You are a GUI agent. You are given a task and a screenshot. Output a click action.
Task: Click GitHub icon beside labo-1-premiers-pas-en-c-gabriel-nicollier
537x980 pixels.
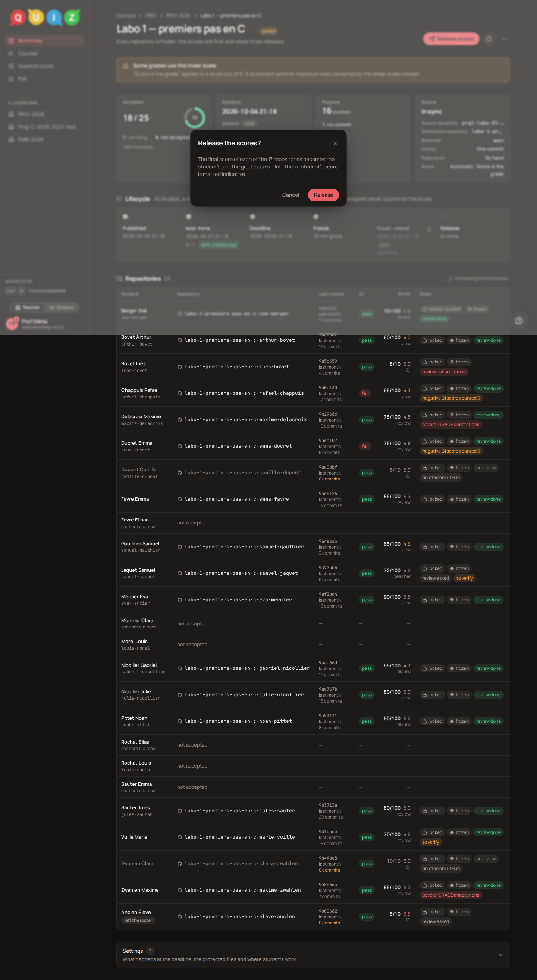pos(180,668)
